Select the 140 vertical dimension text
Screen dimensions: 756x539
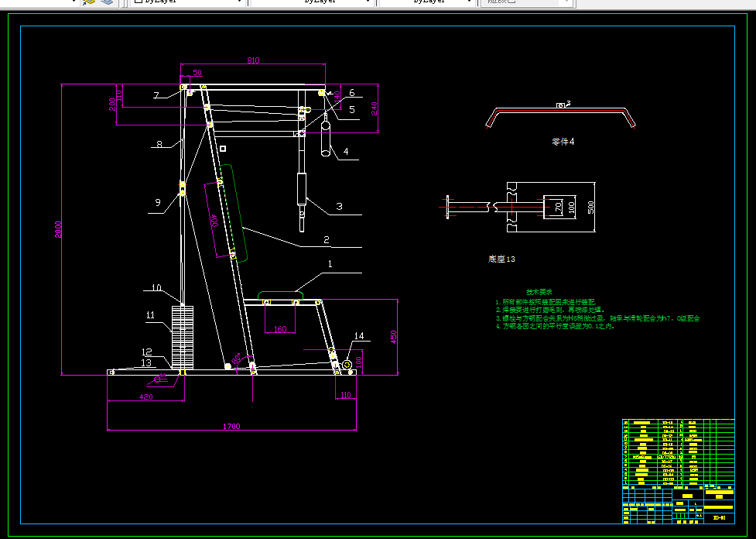tap(337, 95)
